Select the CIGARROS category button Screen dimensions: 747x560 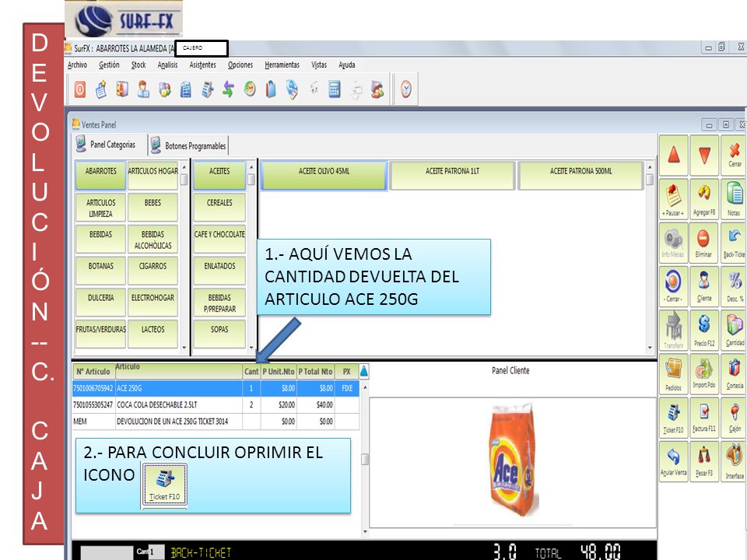click(153, 271)
